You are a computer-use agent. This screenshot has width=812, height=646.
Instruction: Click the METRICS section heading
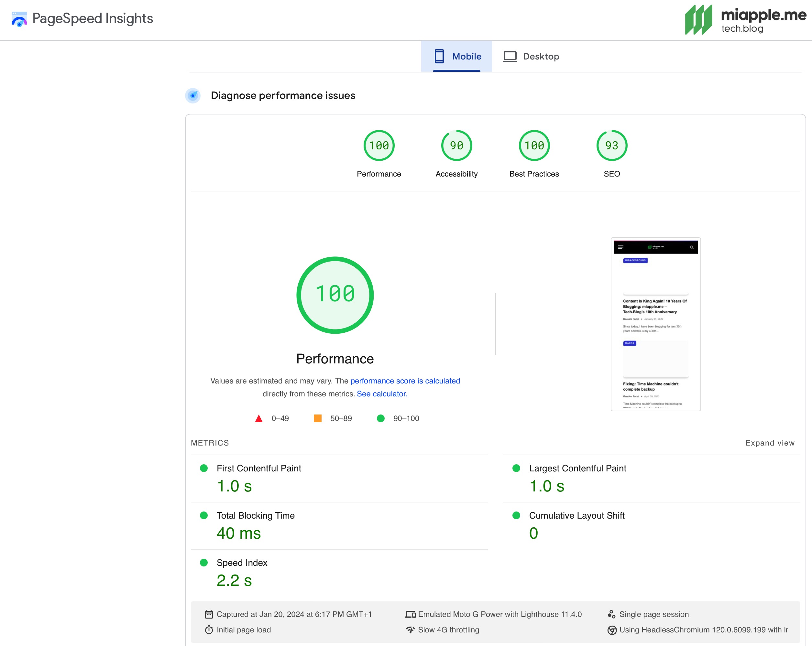click(210, 443)
